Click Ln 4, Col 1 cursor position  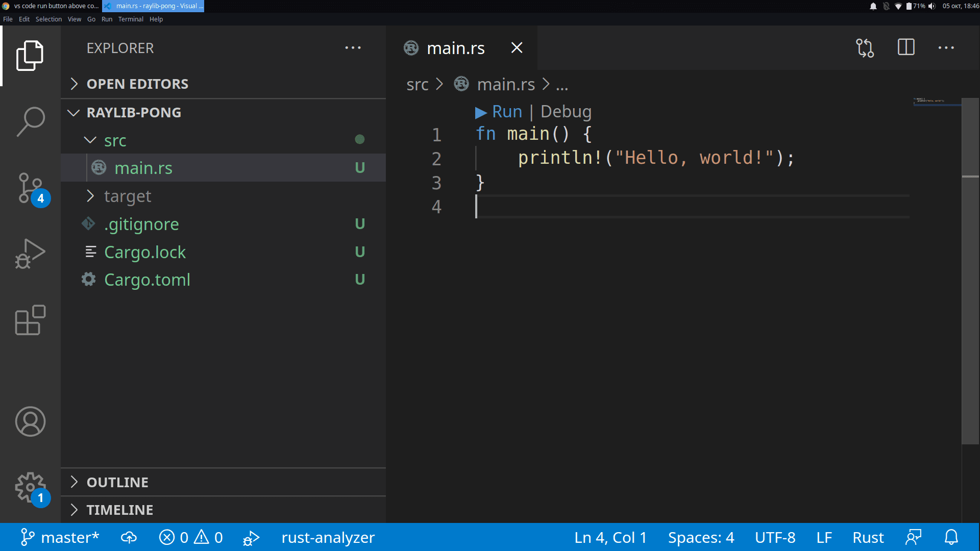pyautogui.click(x=610, y=537)
